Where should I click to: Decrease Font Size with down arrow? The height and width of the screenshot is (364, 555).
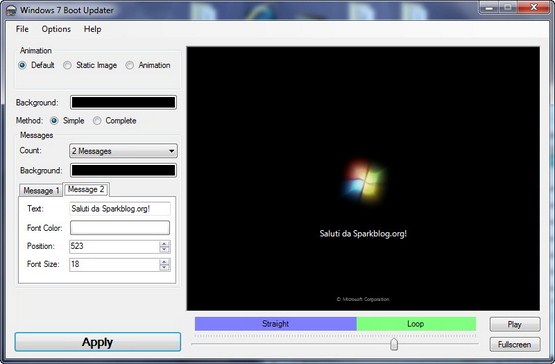(x=164, y=267)
